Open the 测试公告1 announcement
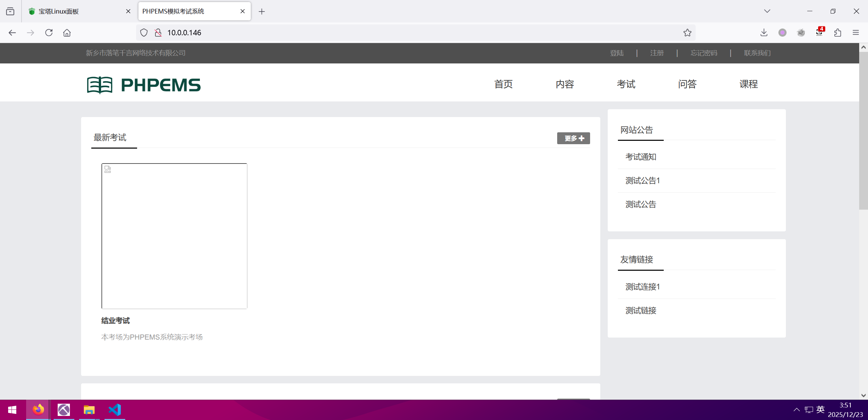This screenshot has height=420, width=868. (x=643, y=180)
